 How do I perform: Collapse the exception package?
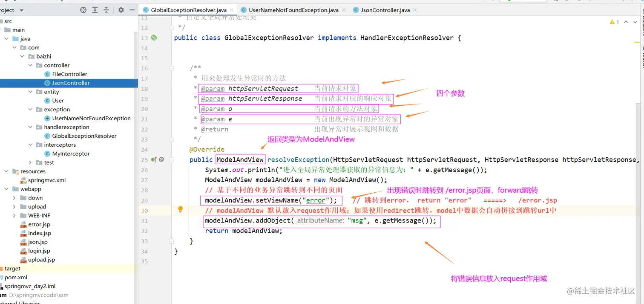(x=30, y=110)
